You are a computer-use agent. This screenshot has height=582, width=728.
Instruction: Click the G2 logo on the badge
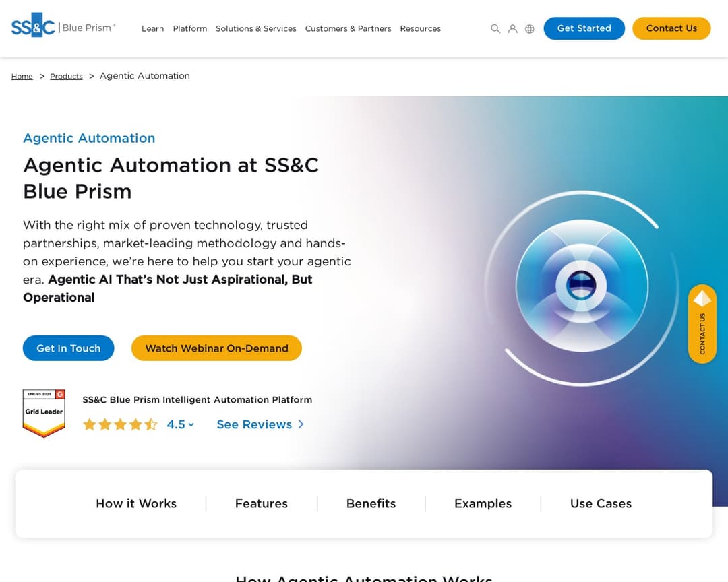point(61,395)
